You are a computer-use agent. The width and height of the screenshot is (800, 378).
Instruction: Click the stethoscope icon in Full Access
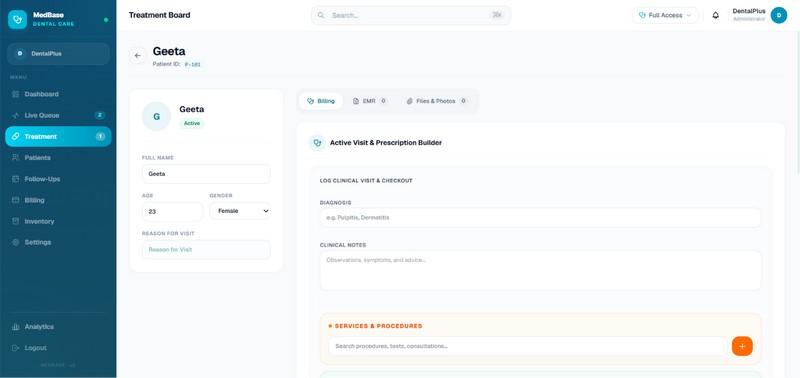642,15
